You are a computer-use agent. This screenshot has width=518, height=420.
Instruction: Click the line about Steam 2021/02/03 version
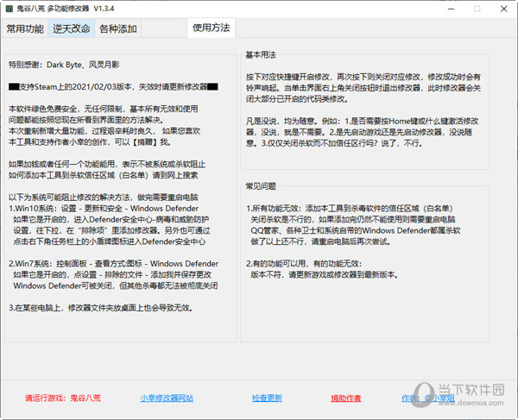[113, 87]
